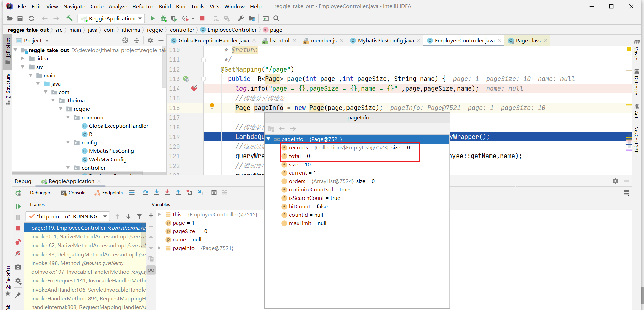Expand the .idea folder in the tree
Image resolution: width=644 pixels, height=310 pixels.
(x=23, y=58)
